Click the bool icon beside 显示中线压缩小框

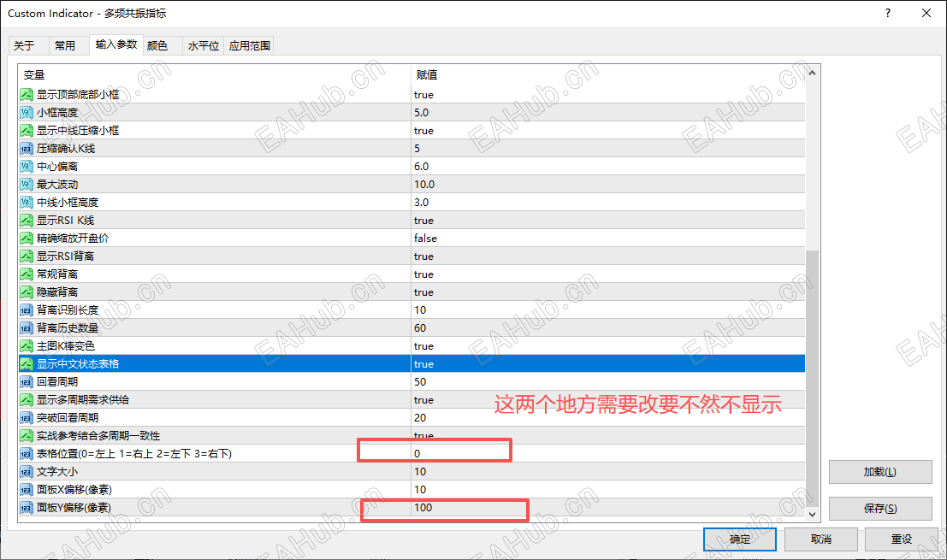pos(26,130)
